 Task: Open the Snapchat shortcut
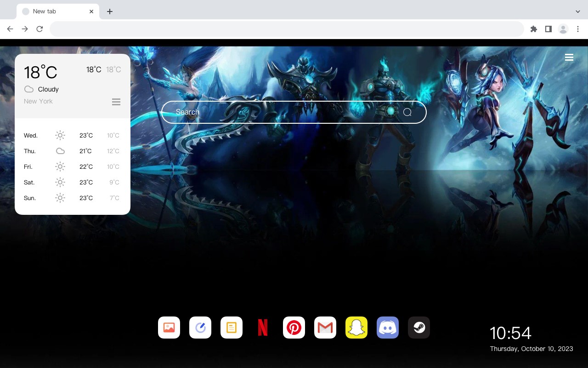click(x=356, y=328)
